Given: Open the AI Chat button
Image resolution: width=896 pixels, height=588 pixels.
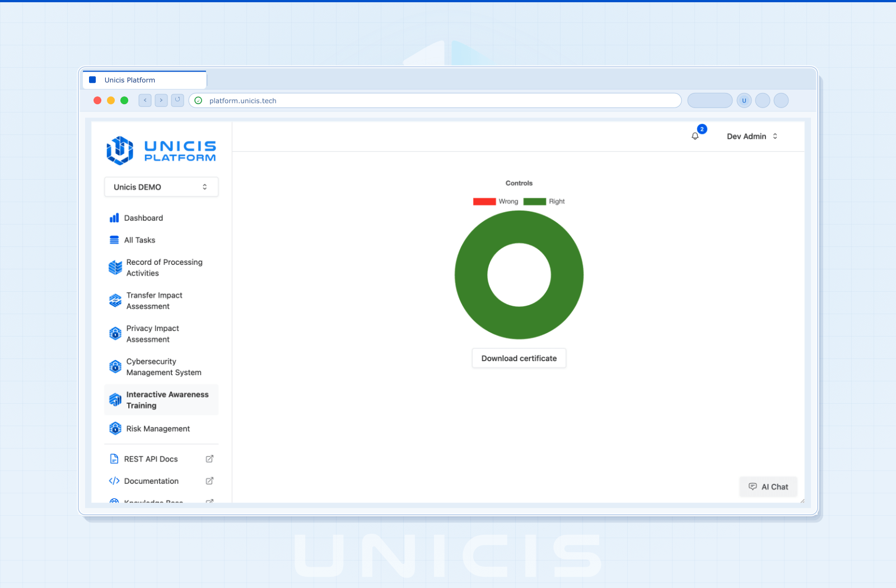Looking at the screenshot, I should coord(768,487).
